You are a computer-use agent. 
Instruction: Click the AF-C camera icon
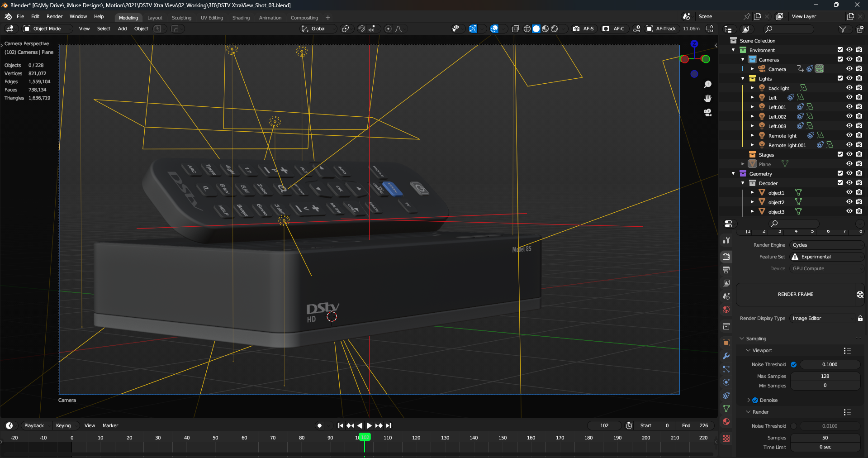(x=606, y=29)
